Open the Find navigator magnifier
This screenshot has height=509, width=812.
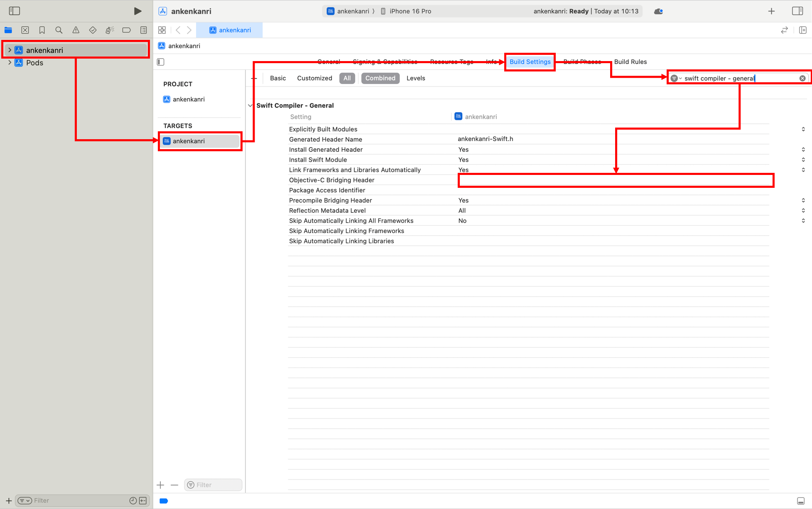tap(59, 30)
